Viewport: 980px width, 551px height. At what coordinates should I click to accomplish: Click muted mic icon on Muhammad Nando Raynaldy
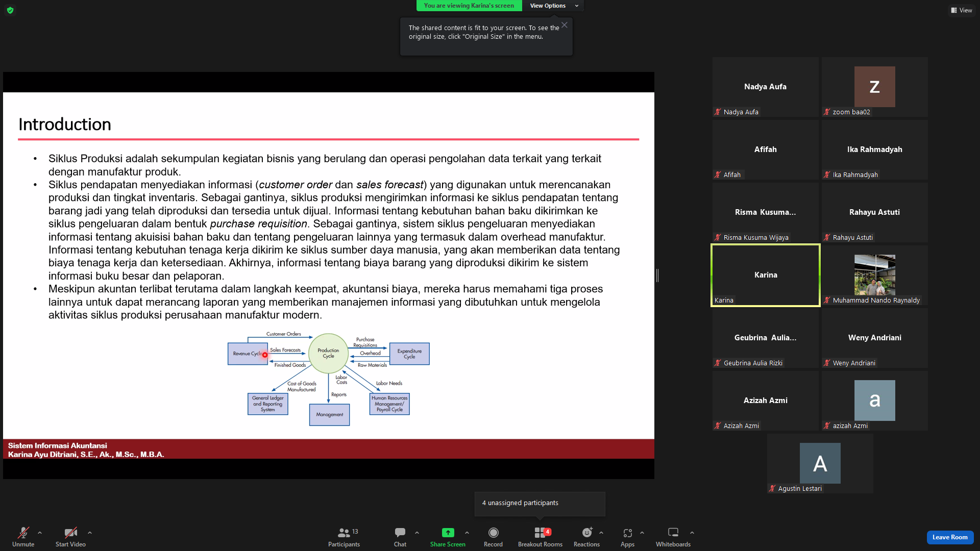click(x=827, y=300)
